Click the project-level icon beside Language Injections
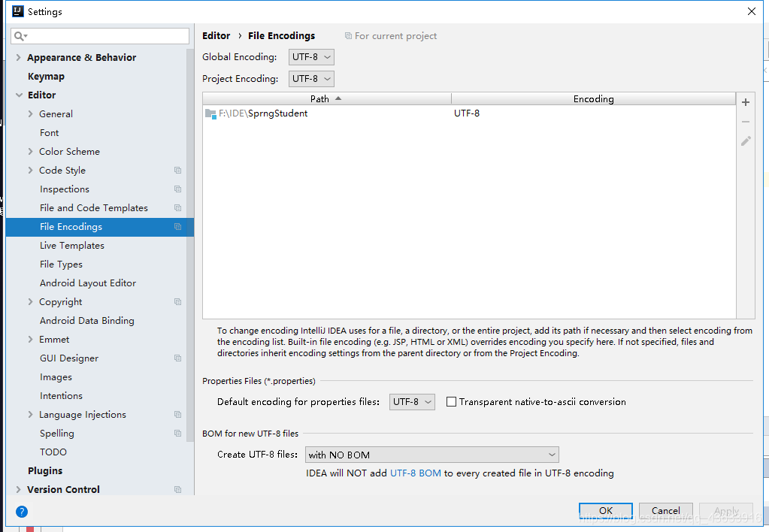The height and width of the screenshot is (532, 769). coord(177,414)
